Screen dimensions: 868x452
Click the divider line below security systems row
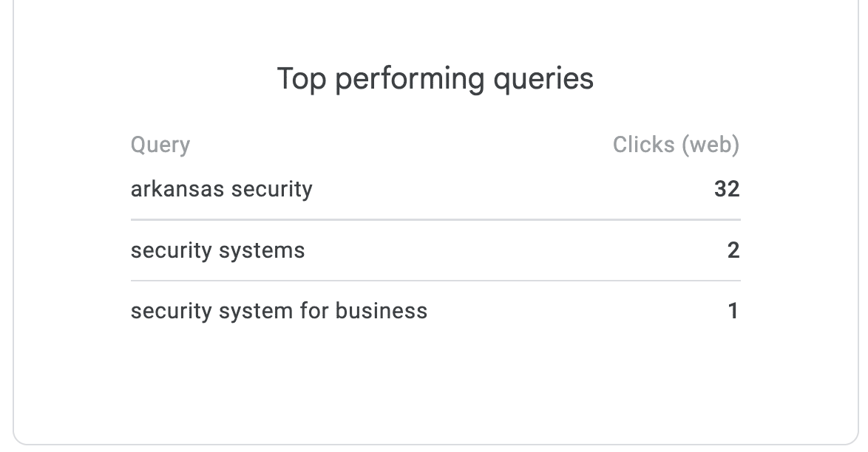(x=435, y=281)
